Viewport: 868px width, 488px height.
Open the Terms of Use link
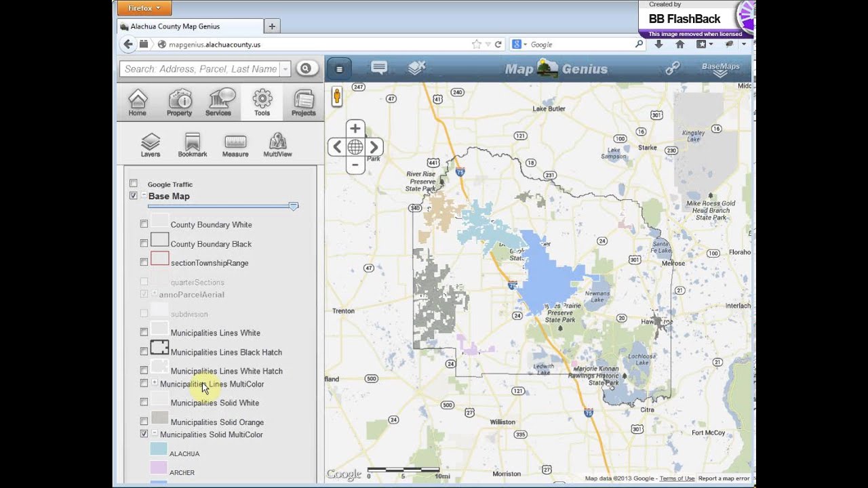[677, 479]
